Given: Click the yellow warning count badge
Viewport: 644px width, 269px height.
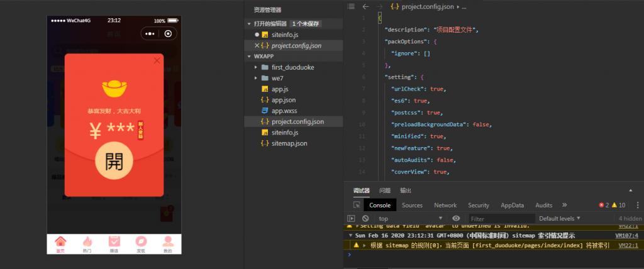Looking at the screenshot, I should [x=619, y=205].
